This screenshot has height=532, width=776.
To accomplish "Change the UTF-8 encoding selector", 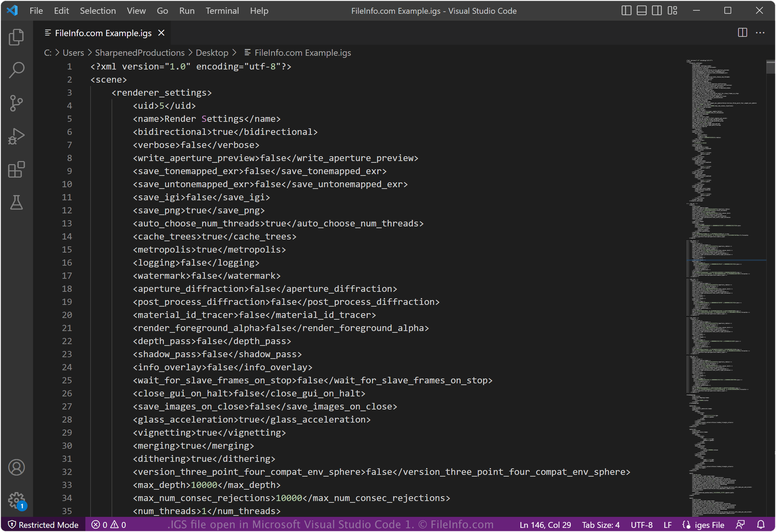I will point(641,525).
